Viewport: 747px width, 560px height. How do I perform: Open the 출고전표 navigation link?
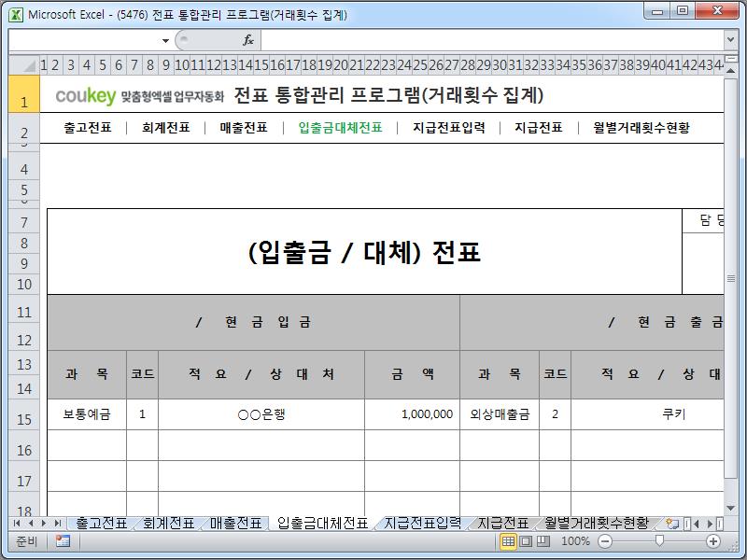point(88,128)
